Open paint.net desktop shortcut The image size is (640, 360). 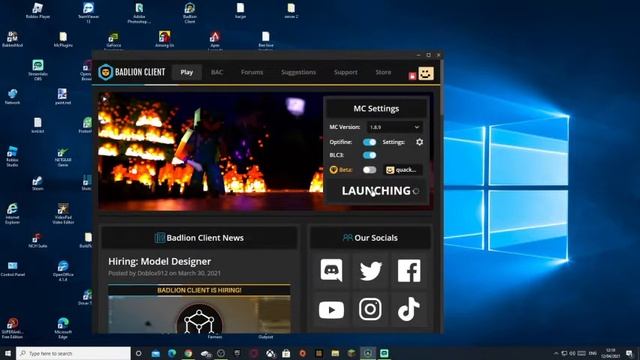(62, 97)
